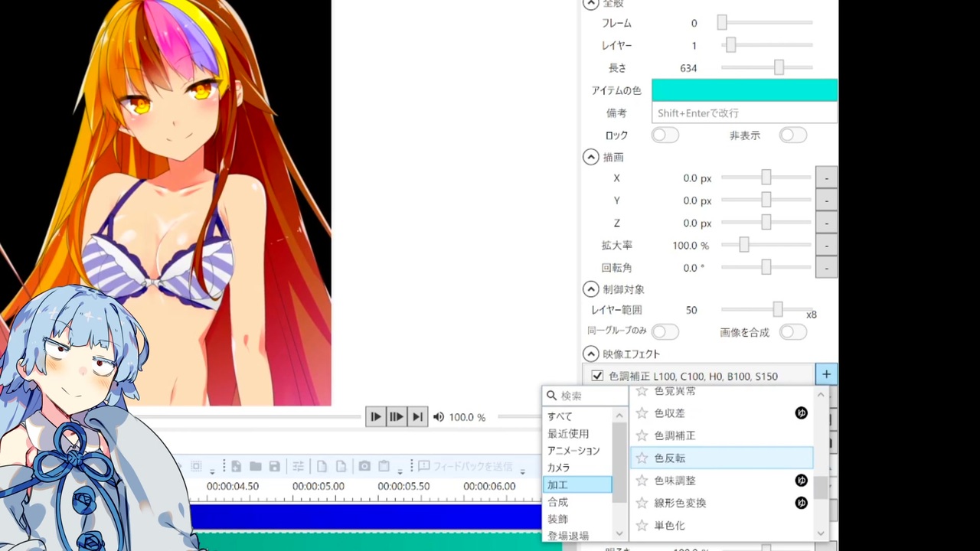The width and height of the screenshot is (980, 551).
Task: Toggle the ロック switch
Action: pos(665,135)
